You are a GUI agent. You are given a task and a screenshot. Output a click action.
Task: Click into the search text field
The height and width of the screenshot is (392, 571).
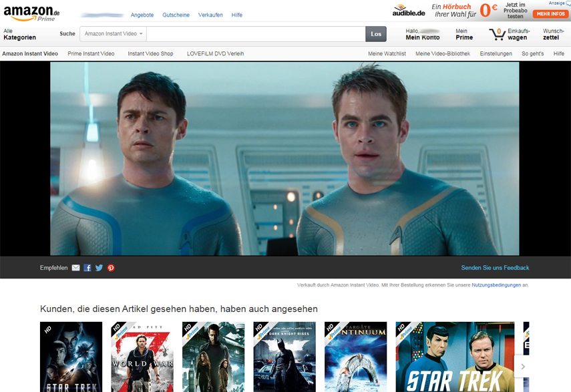256,34
